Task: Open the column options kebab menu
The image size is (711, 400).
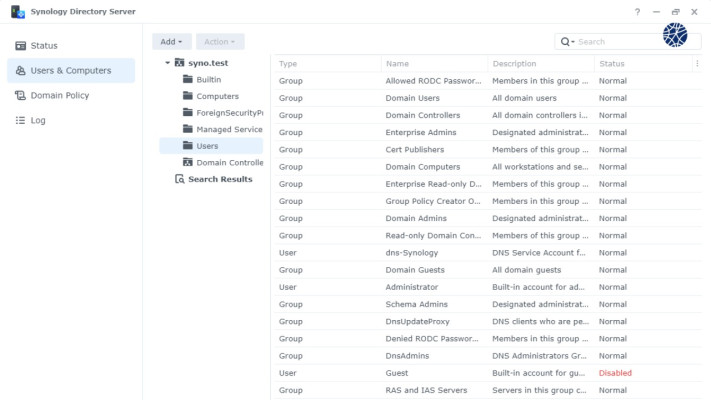Action: coord(697,64)
